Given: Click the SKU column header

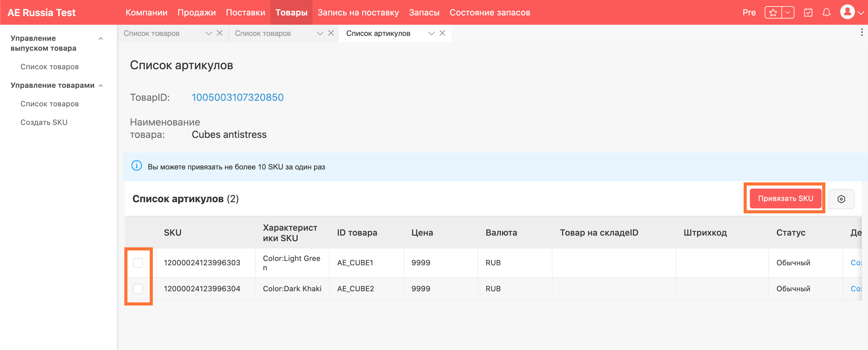Looking at the screenshot, I should pyautogui.click(x=173, y=233).
